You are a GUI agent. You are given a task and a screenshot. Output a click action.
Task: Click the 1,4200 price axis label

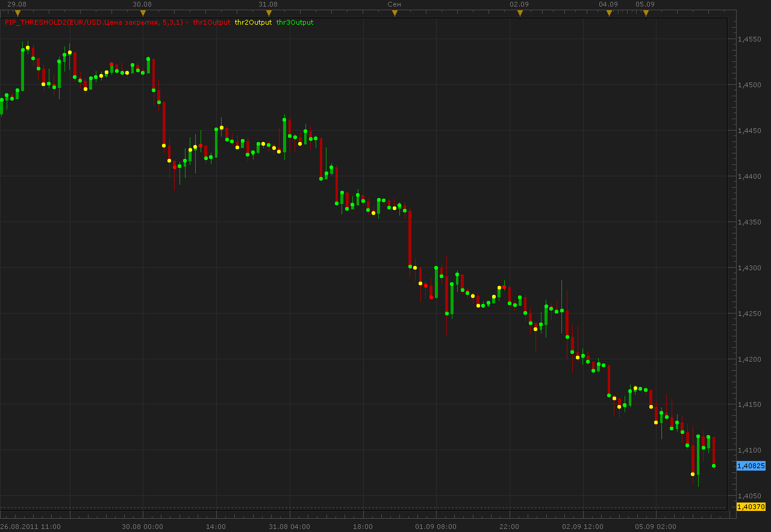pyautogui.click(x=749, y=359)
